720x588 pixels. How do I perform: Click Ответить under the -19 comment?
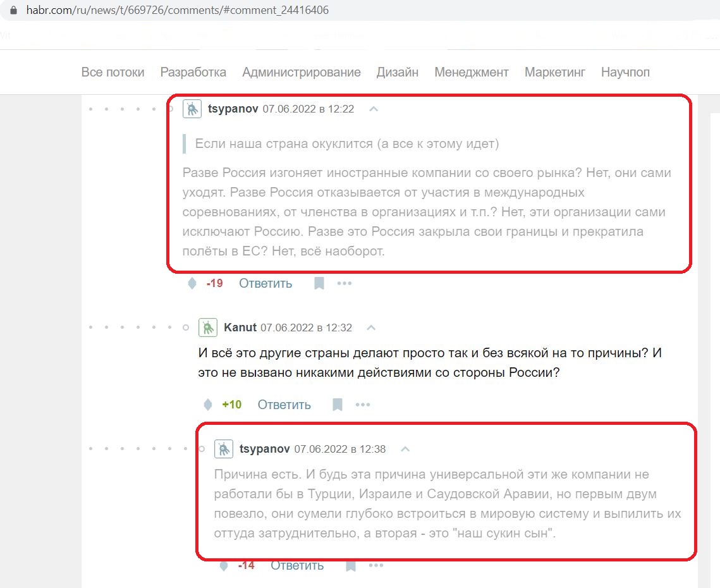tap(265, 283)
